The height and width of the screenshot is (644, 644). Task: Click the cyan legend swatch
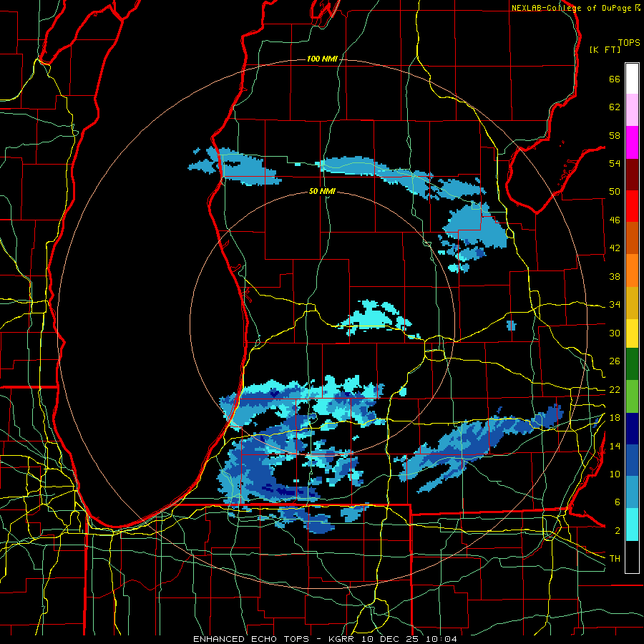pos(632,525)
